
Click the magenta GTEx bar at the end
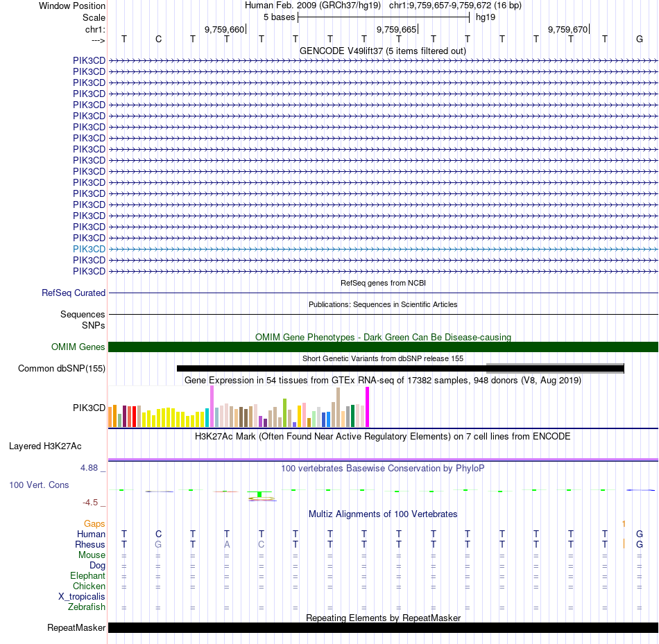(368, 407)
